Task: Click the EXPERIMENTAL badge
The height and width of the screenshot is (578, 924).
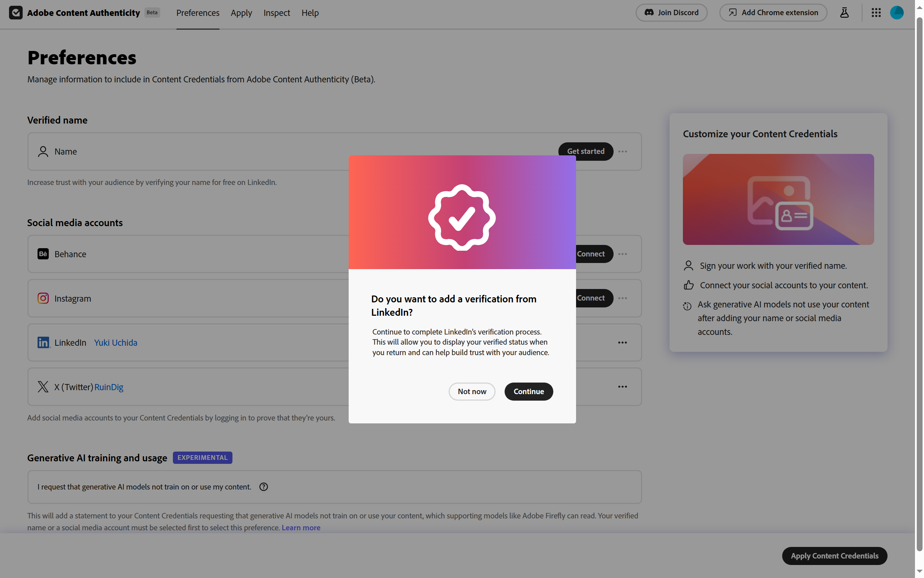Action: (202, 458)
